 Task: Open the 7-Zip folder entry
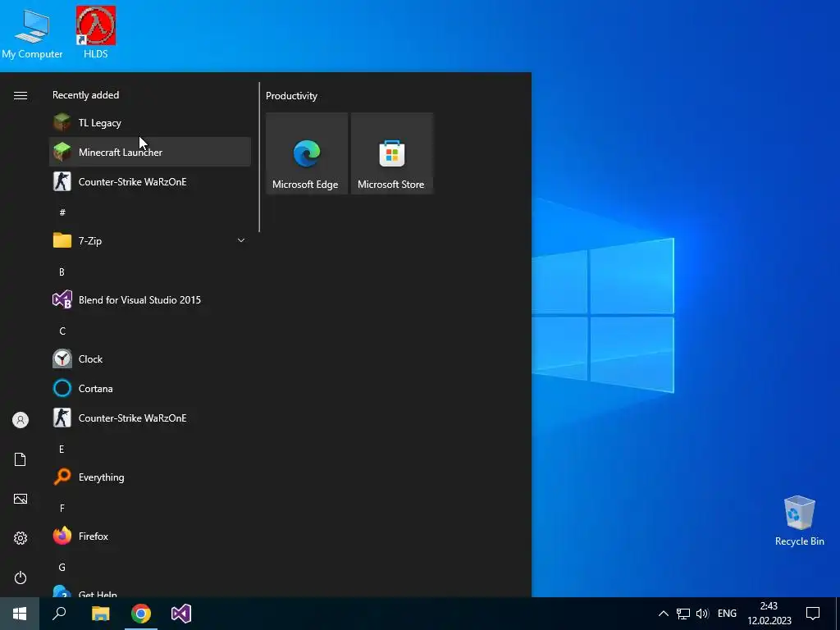tap(150, 240)
